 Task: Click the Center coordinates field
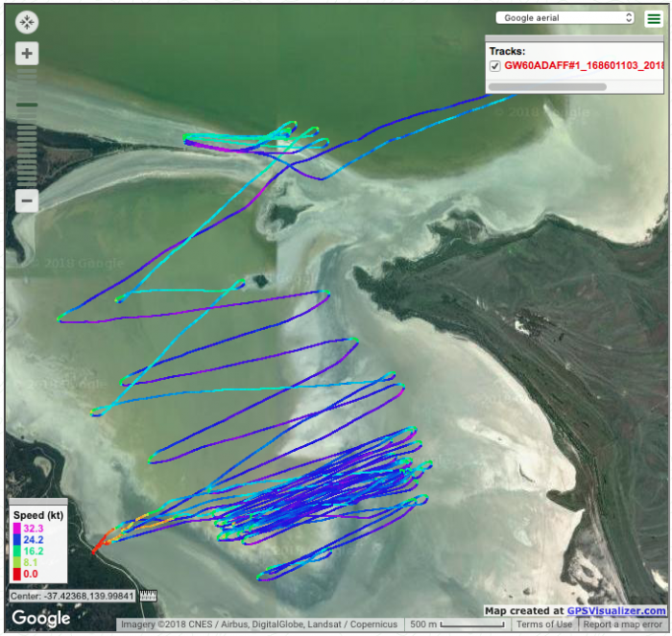73,596
